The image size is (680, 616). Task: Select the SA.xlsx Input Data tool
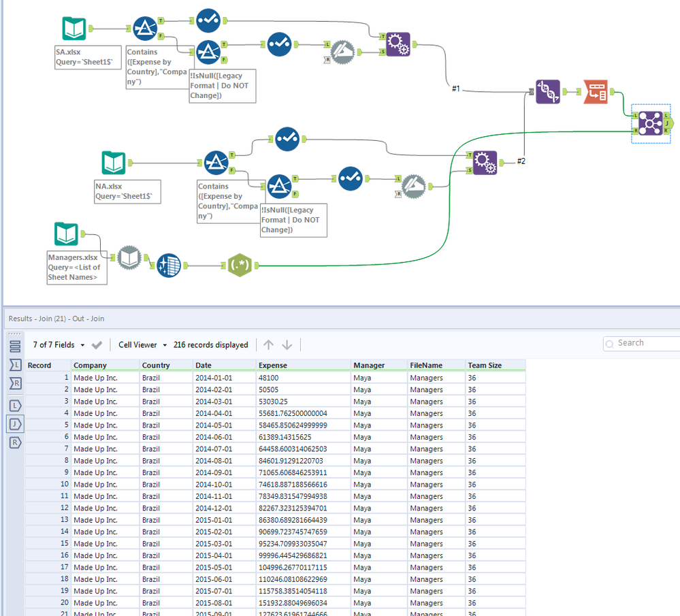tap(74, 29)
